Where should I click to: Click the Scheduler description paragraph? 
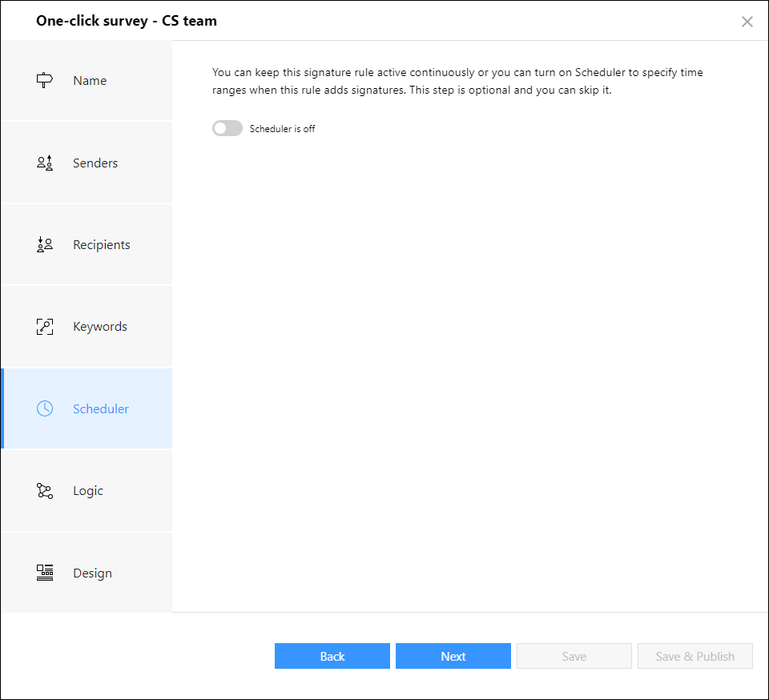(457, 81)
